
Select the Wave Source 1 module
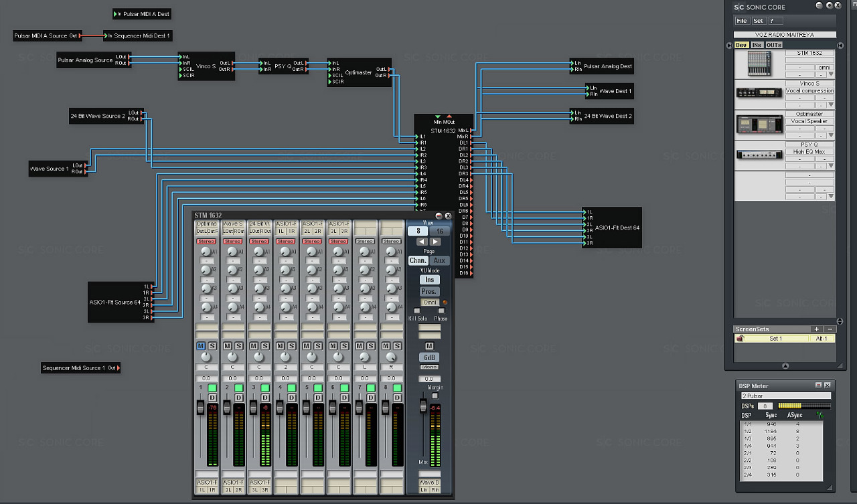58,169
